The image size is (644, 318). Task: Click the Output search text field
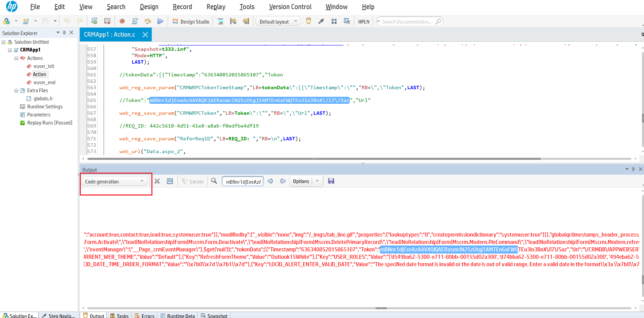(x=243, y=182)
